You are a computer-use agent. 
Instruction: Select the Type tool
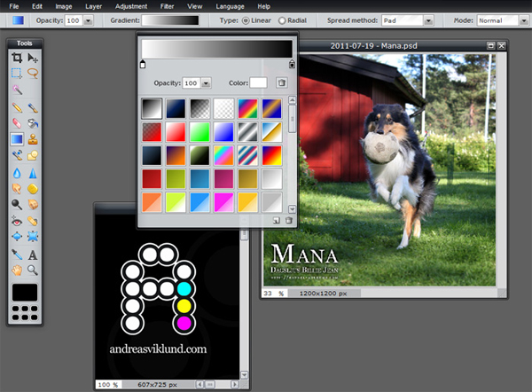(33, 254)
